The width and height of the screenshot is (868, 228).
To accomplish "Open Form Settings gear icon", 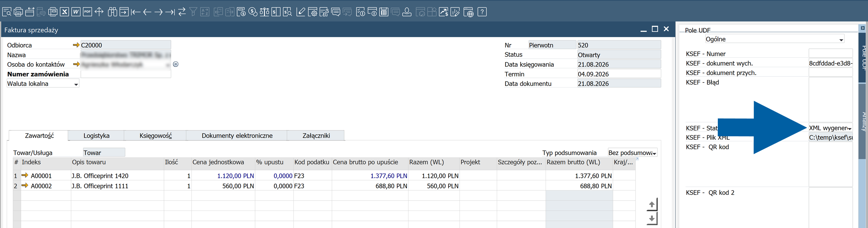I will click(313, 12).
